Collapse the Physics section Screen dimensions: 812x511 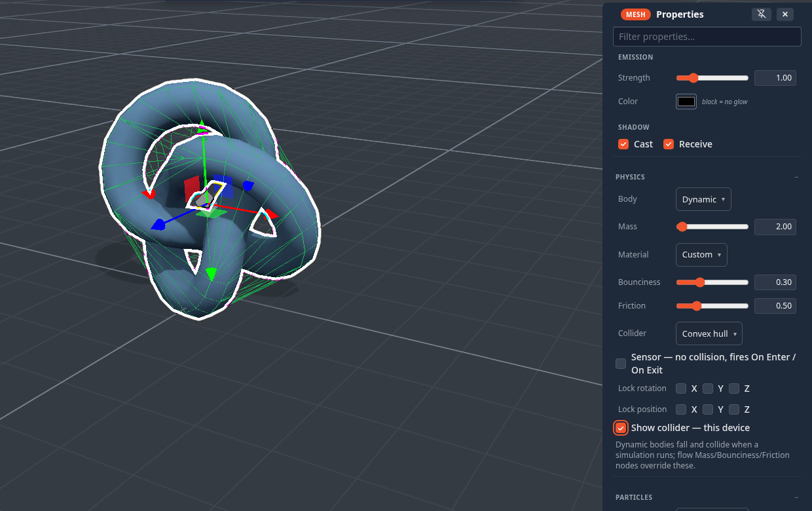(x=796, y=177)
